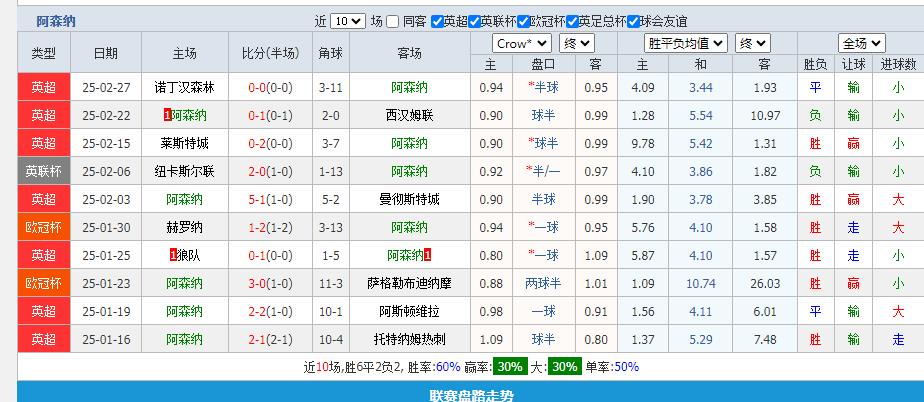
Task: Click the green 赢率 30% badge
Action: pos(509,367)
